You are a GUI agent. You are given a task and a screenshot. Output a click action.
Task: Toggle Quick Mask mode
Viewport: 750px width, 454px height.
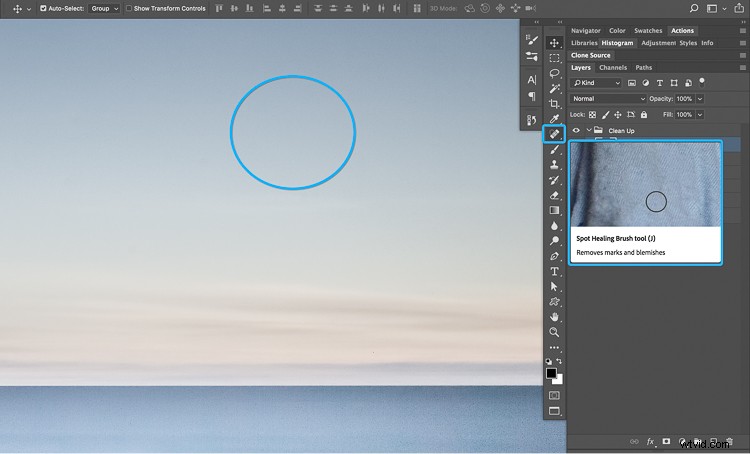(x=554, y=395)
